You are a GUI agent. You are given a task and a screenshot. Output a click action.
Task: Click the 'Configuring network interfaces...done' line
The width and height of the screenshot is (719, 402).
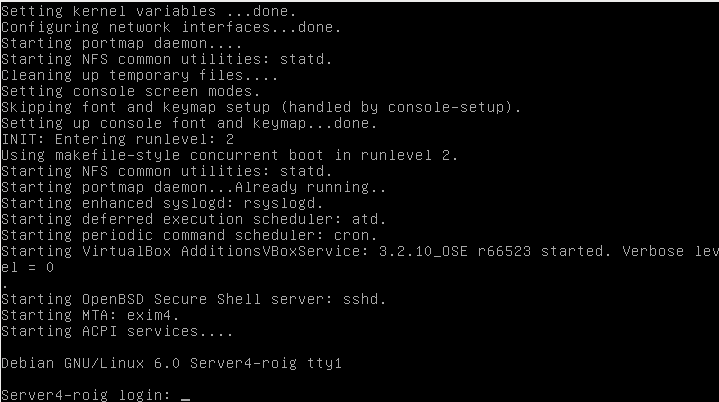point(171,27)
